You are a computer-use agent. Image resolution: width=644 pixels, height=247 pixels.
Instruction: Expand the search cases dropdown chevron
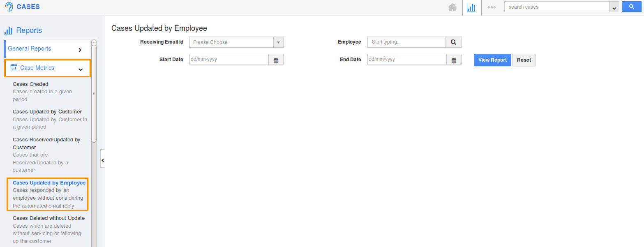click(x=614, y=7)
